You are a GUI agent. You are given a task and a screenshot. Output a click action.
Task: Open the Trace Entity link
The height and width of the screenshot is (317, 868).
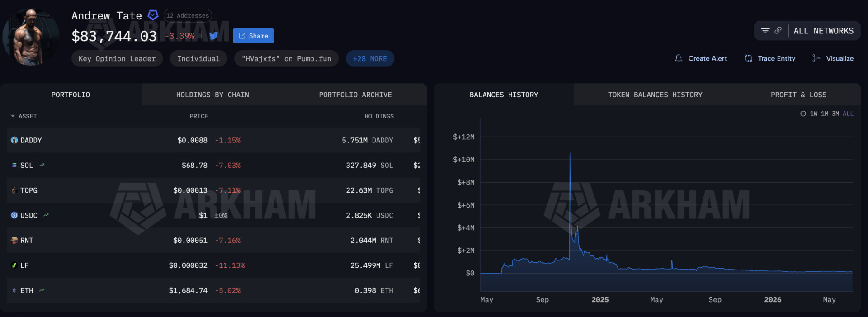776,58
